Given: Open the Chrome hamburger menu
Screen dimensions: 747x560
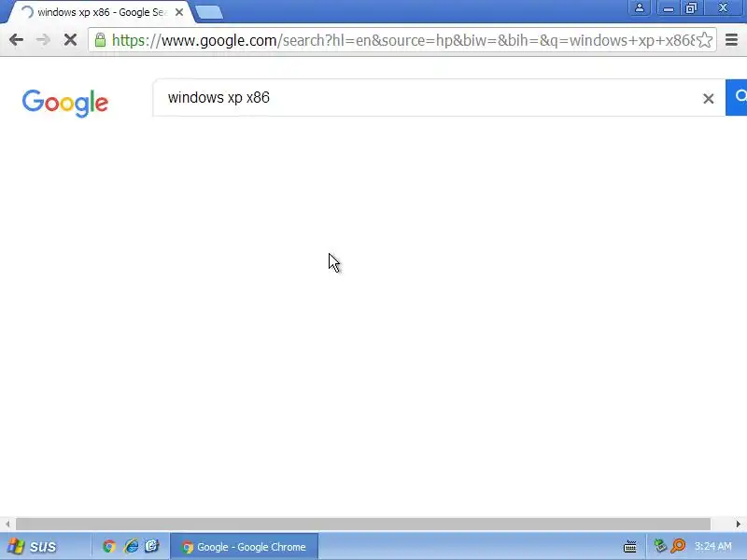Looking at the screenshot, I should pyautogui.click(x=731, y=40).
